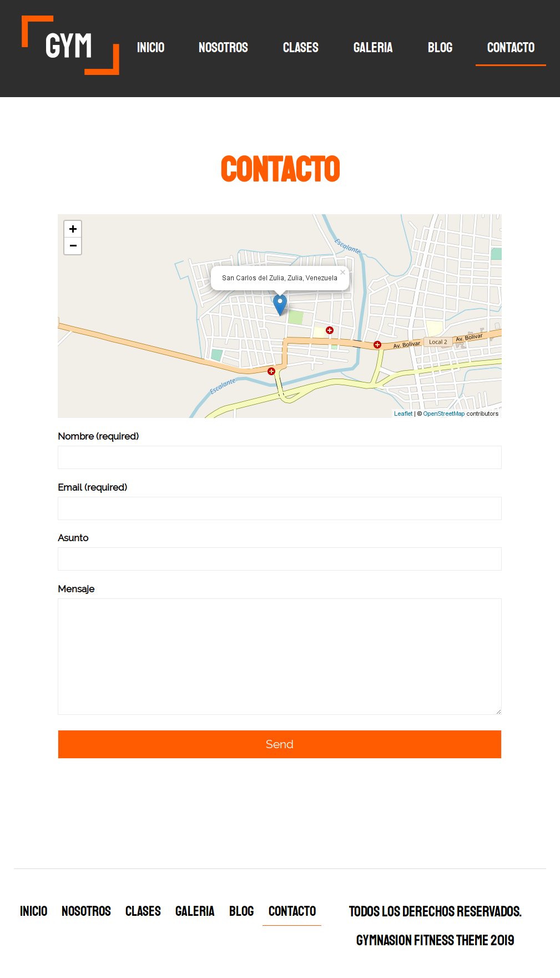This screenshot has width=560, height=978.
Task: Go to Nosotros in top navigation
Action: point(223,48)
